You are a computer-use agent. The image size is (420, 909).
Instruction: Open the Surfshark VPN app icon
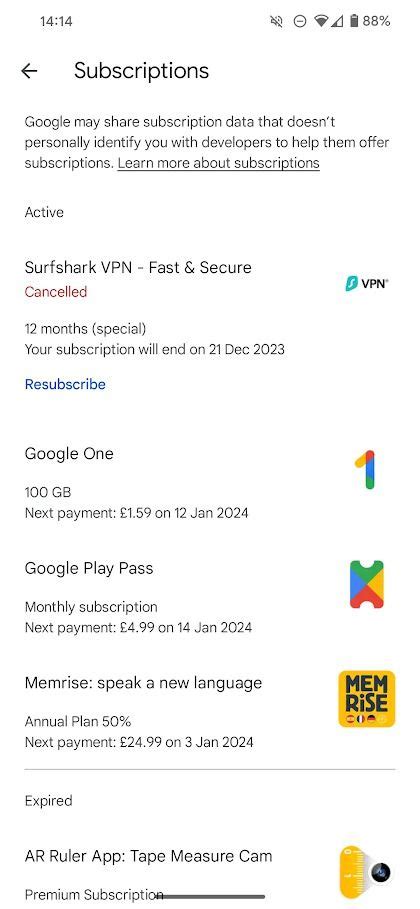click(x=367, y=283)
